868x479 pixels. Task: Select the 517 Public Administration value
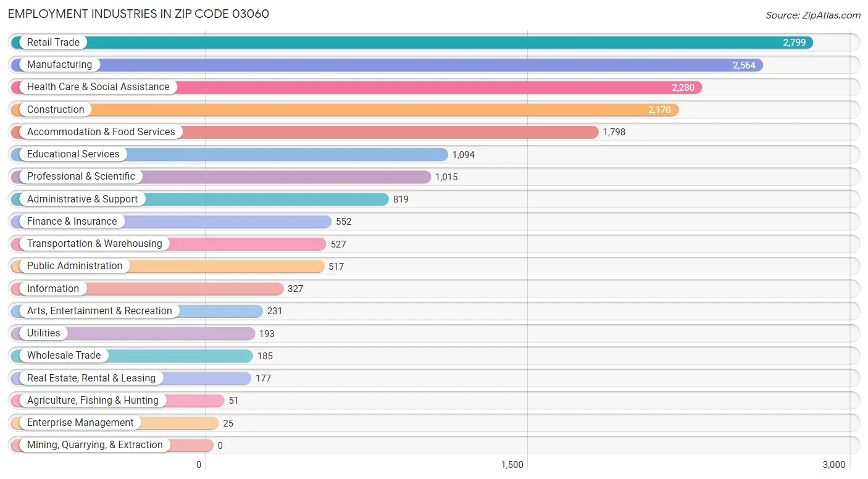click(336, 267)
